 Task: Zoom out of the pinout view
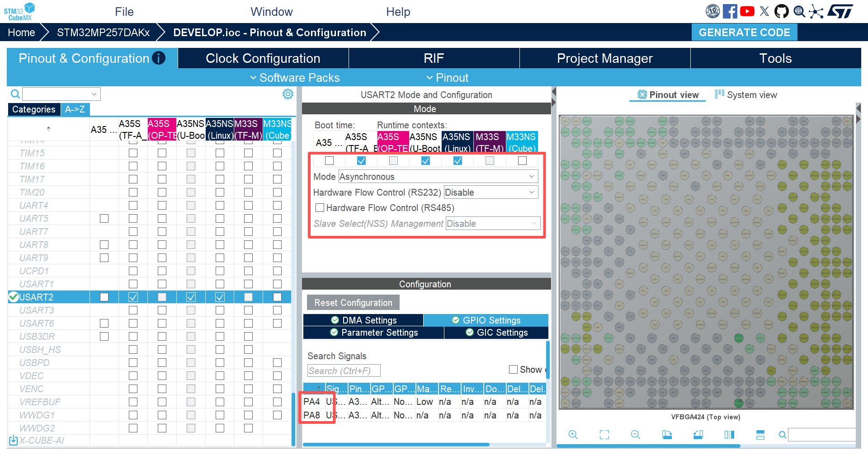pyautogui.click(x=636, y=435)
